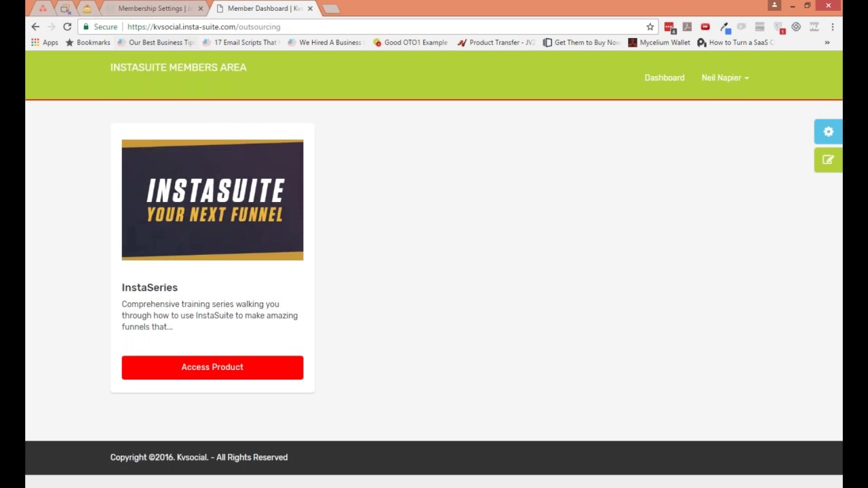Screen dimensions: 868x488
Task: Click the spiral knot extension icon
Action: click(x=796, y=27)
